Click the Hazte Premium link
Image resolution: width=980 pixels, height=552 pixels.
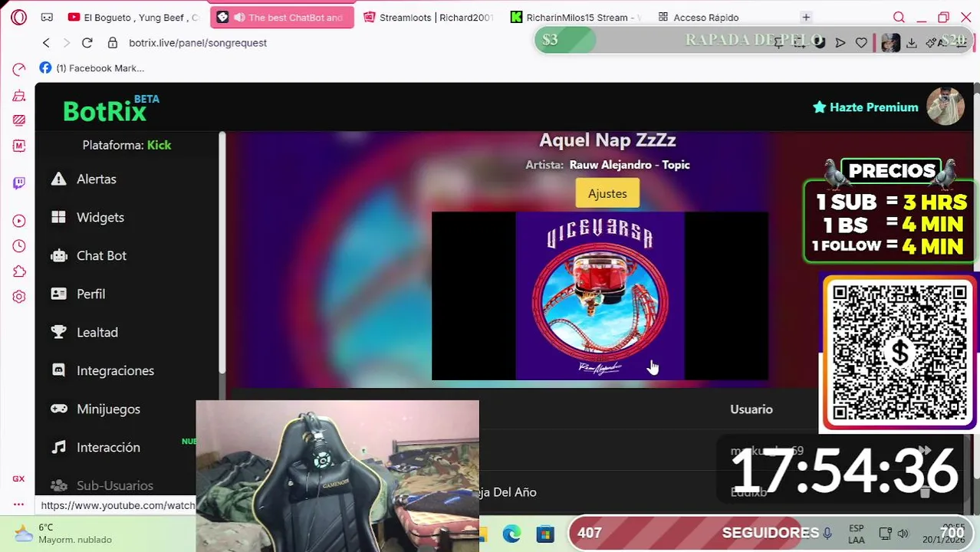866,107
